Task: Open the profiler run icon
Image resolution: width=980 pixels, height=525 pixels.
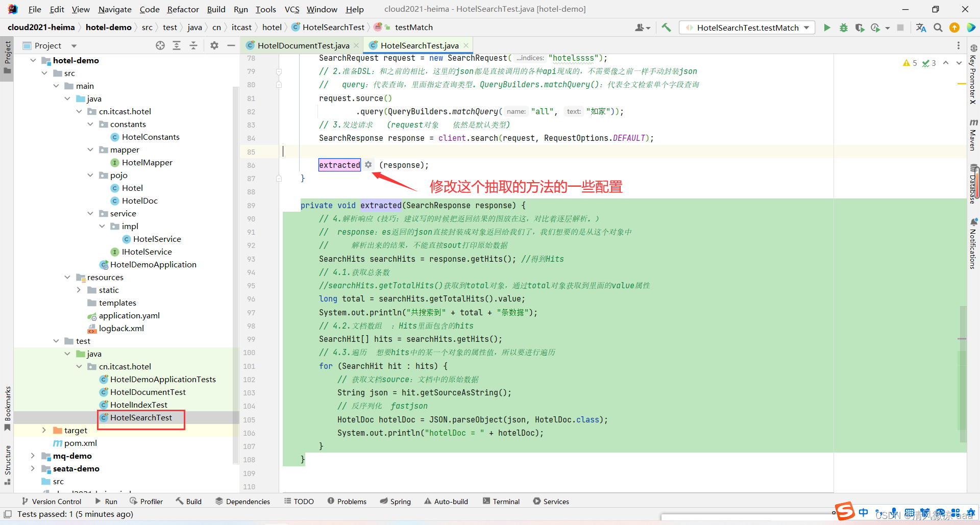Action: click(876, 28)
